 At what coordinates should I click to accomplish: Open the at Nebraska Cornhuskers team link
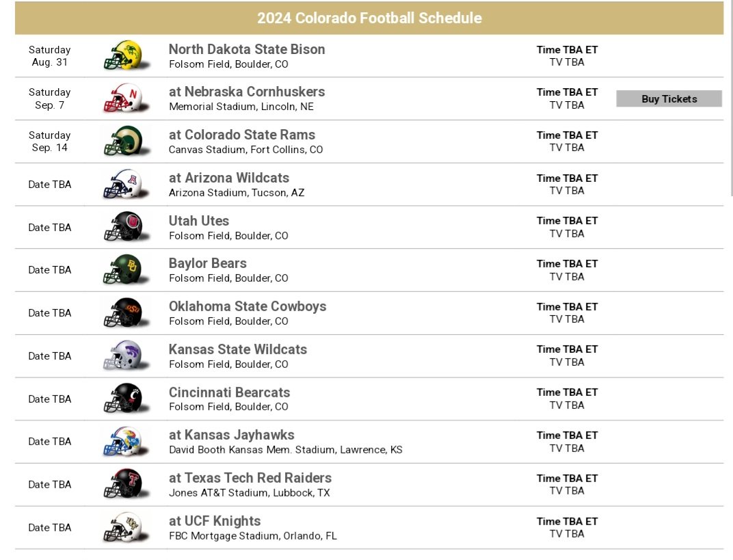pos(247,92)
